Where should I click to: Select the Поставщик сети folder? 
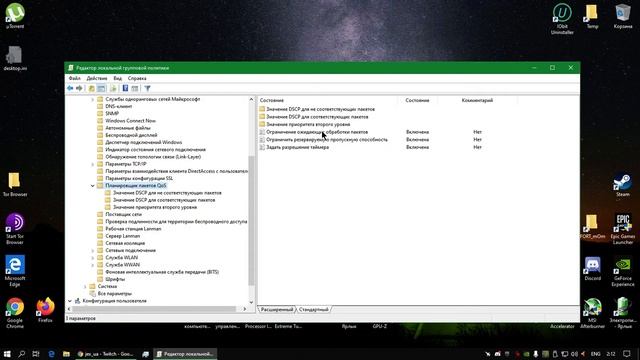point(123,214)
